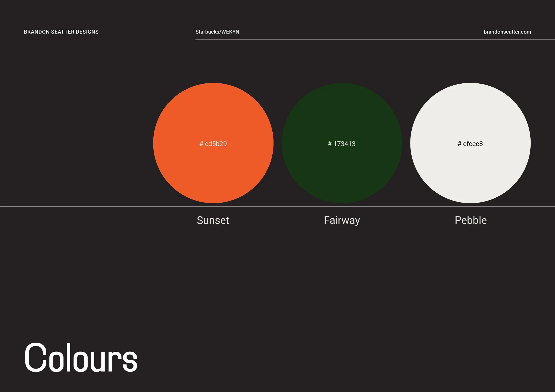The image size is (555, 392).
Task: Select the large Colours heading
Action: click(81, 358)
